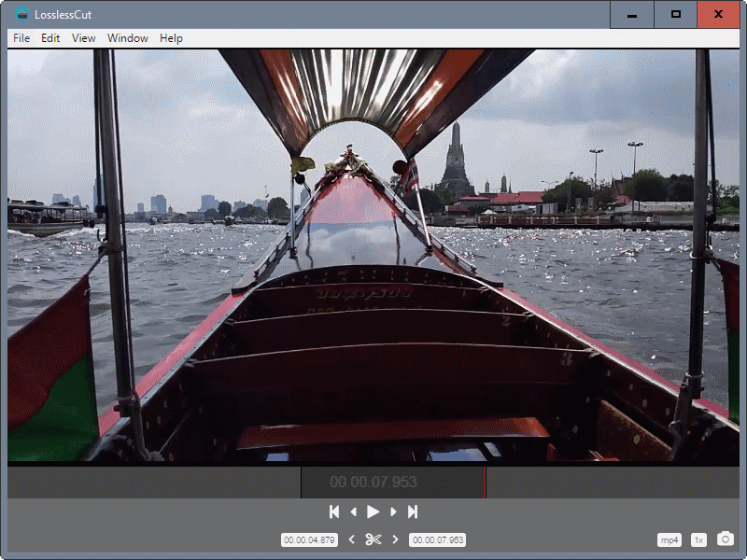Open the Edit menu
This screenshot has width=747, height=560.
pos(50,38)
